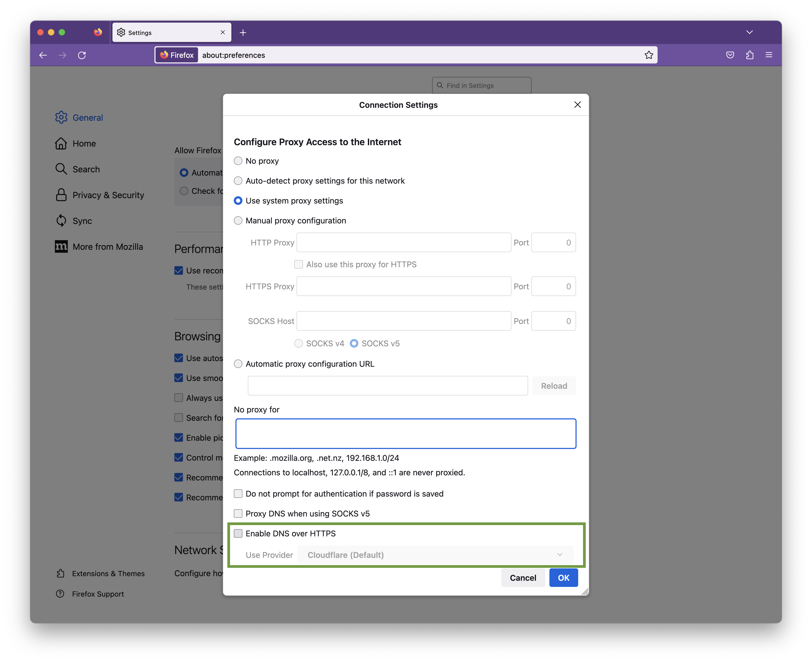Click the HTTP Proxy address field
This screenshot has width=812, height=663.
pos(404,243)
